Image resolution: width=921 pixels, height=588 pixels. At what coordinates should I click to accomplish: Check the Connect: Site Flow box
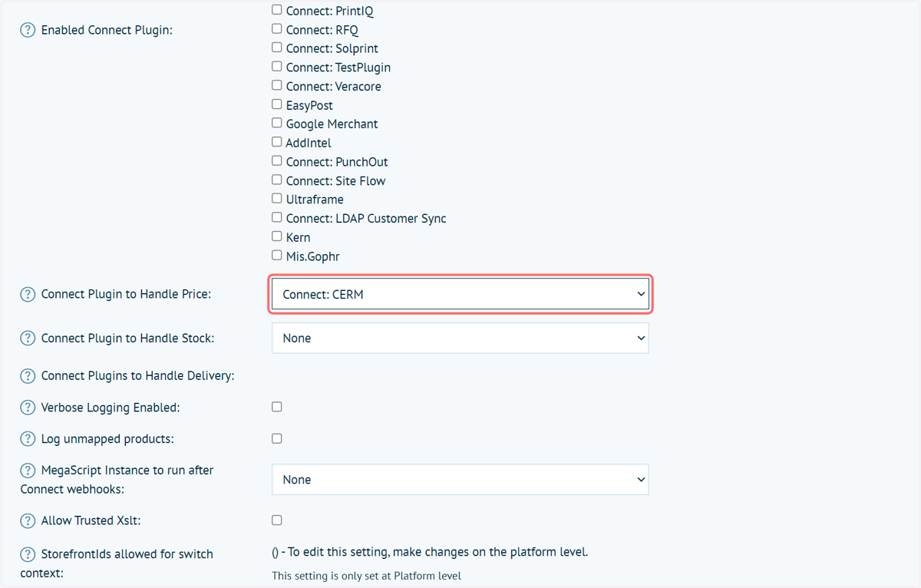click(277, 180)
